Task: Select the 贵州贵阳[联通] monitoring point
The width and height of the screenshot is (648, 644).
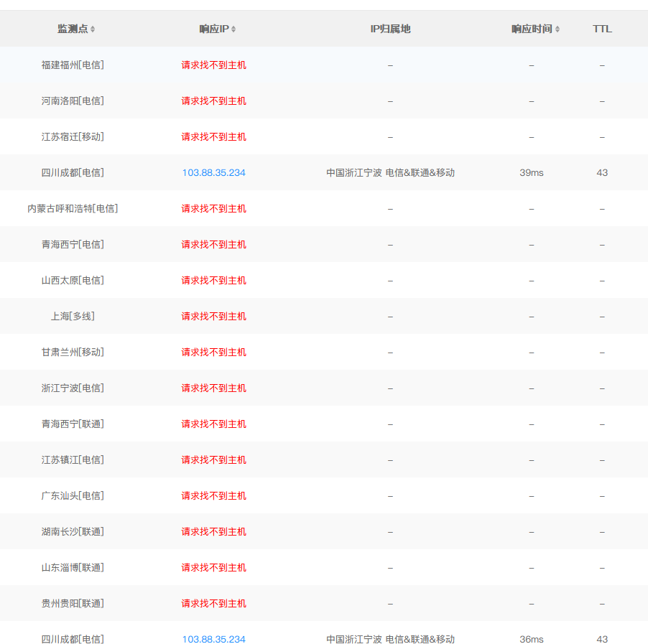Action: (x=73, y=603)
